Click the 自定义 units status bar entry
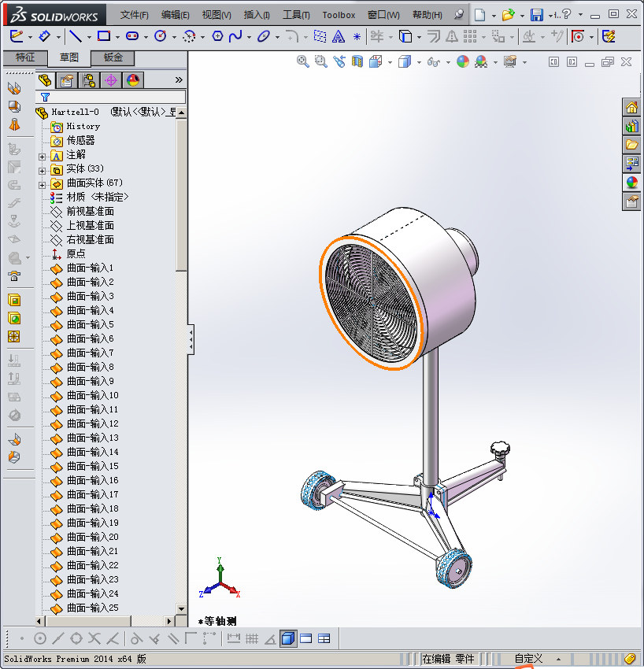 tap(528, 659)
